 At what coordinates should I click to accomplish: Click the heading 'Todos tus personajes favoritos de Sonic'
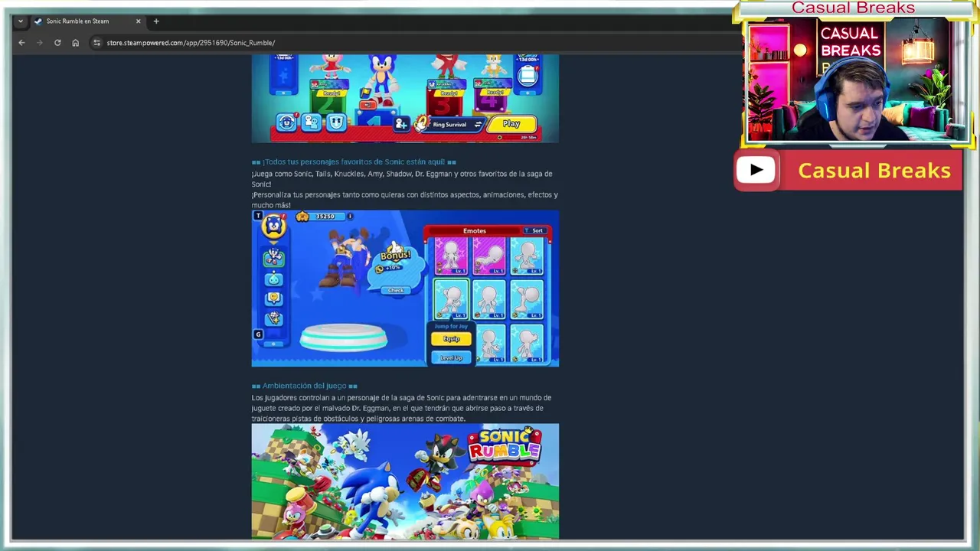354,161
